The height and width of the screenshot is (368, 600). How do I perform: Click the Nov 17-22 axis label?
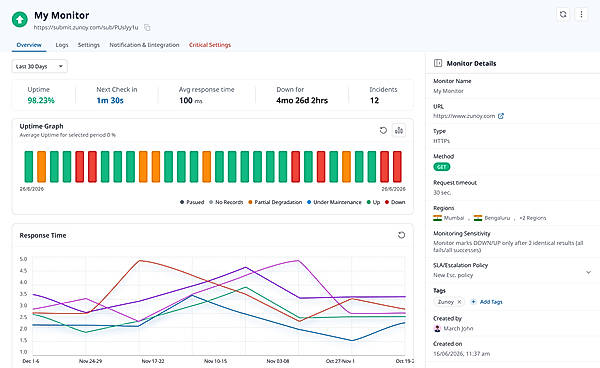(x=153, y=361)
